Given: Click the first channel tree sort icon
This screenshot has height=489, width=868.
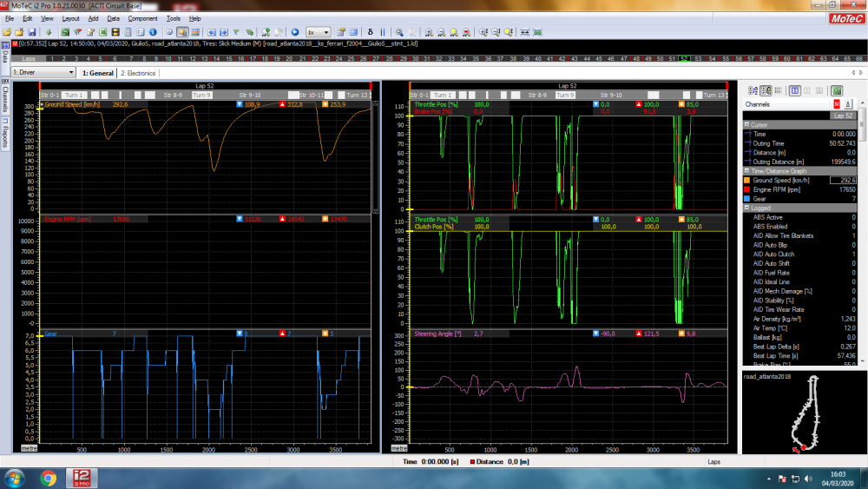Looking at the screenshot, I should tap(753, 90).
